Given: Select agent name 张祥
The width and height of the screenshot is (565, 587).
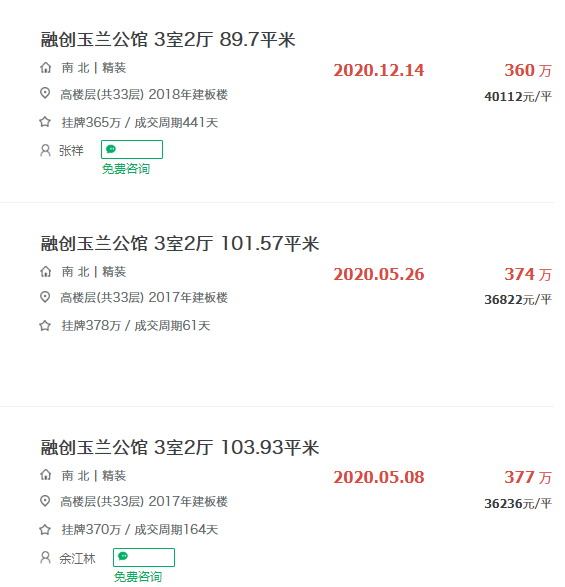Looking at the screenshot, I should [x=71, y=150].
